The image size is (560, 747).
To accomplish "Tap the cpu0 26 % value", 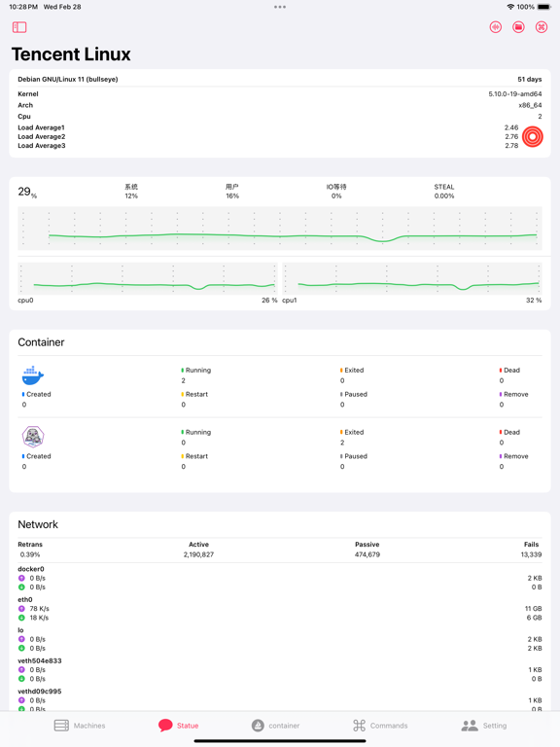I will coord(269,301).
